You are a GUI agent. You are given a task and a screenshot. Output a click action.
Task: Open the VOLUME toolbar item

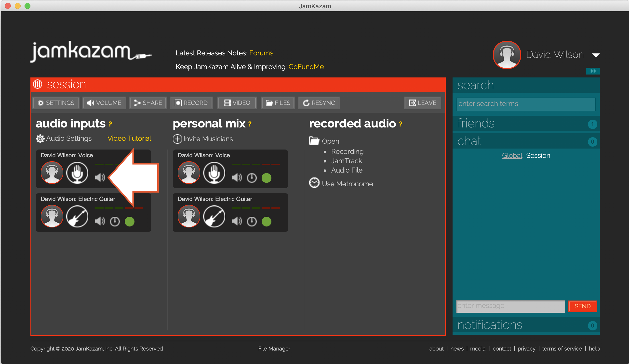(x=104, y=103)
